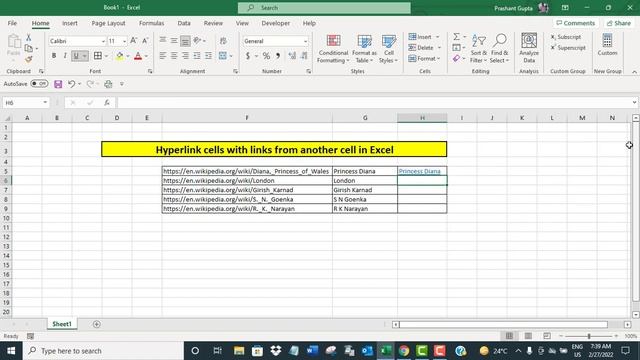
Task: Click into the formula bar
Action: click(373, 103)
